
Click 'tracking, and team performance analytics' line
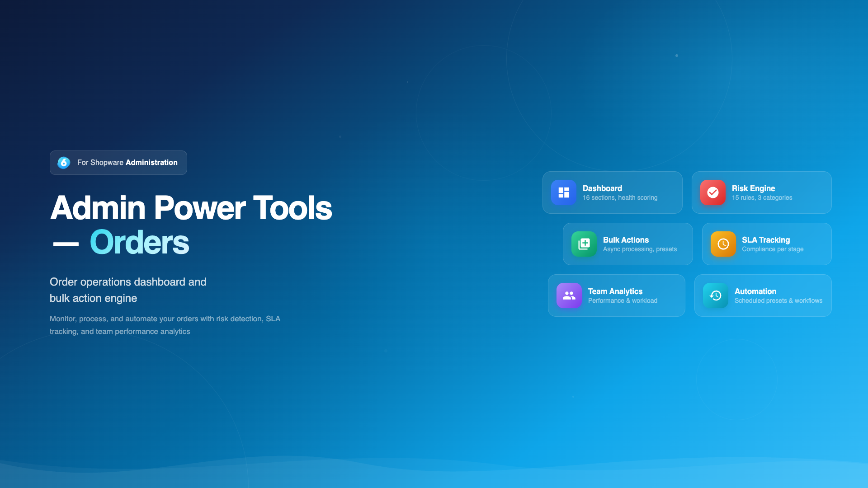tap(120, 332)
